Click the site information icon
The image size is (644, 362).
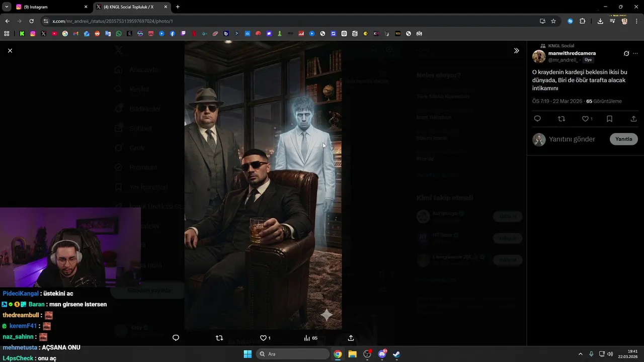46,21
